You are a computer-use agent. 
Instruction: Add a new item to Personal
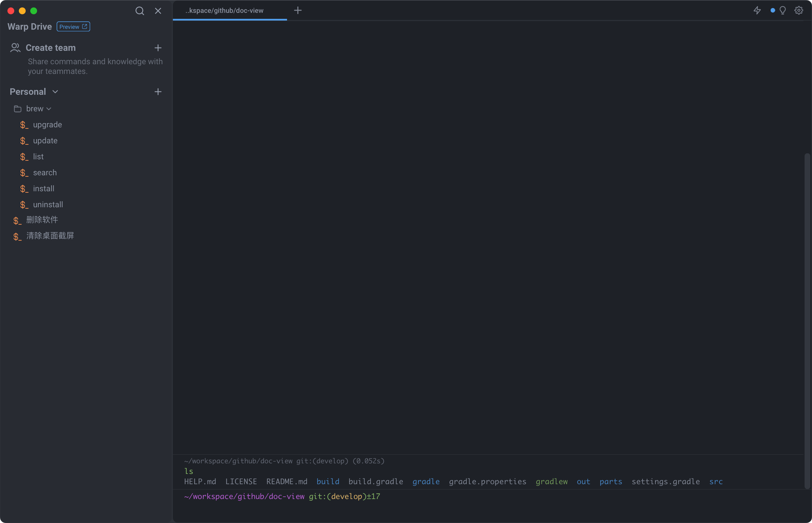tap(158, 92)
